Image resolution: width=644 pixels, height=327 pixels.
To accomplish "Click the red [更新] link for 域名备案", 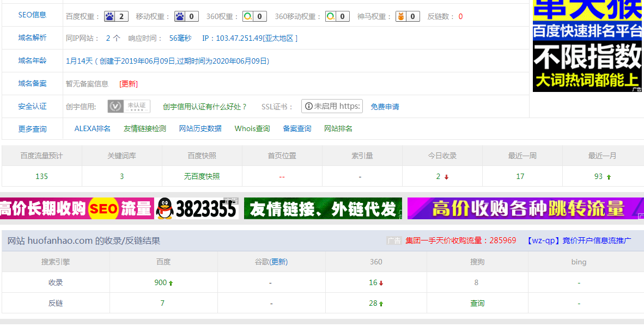I will [x=129, y=84].
